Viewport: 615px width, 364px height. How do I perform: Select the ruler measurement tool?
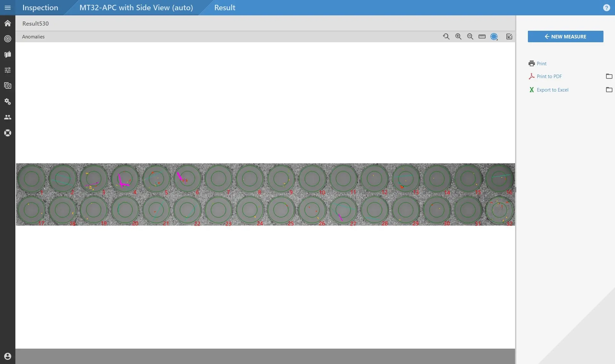click(482, 36)
